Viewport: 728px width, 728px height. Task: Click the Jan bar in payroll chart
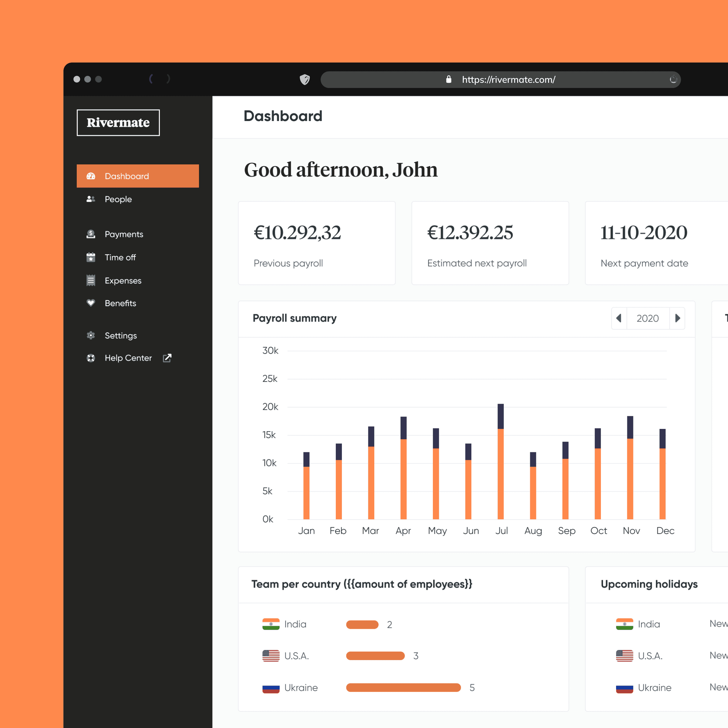coord(306,486)
